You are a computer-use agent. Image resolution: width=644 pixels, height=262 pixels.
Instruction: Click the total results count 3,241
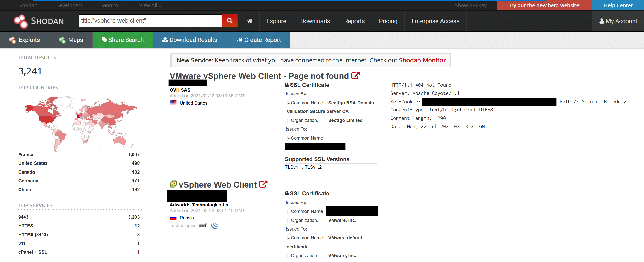[30, 71]
